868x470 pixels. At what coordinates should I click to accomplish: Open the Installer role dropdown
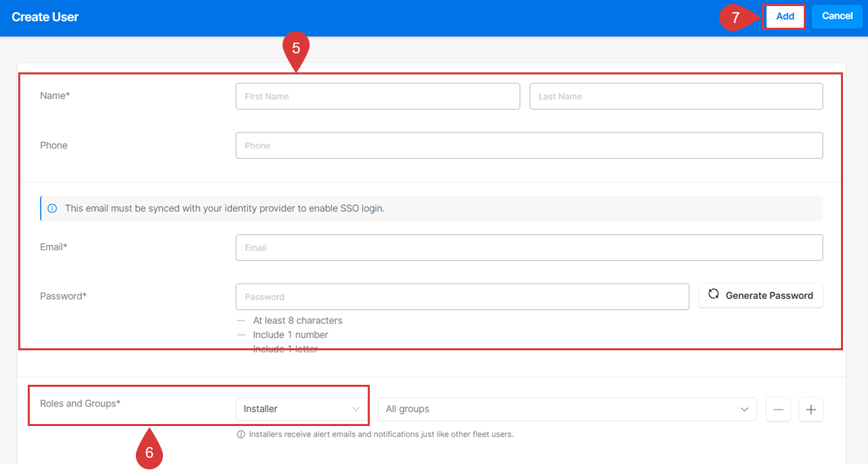click(x=301, y=409)
